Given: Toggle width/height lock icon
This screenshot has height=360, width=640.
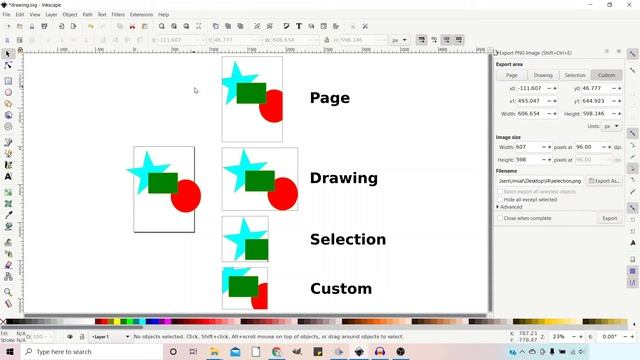Looking at the screenshot, I should click(327, 40).
